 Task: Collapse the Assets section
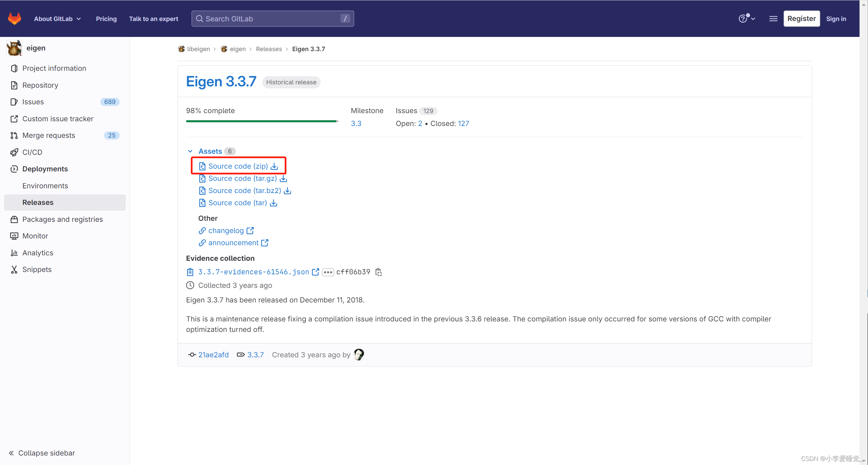point(190,151)
